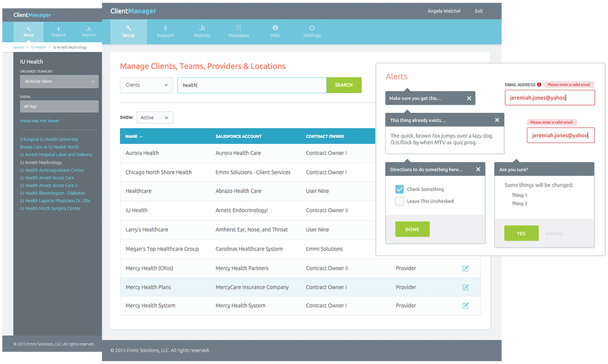The image size is (608, 364).
Task: Open the 'Show Inactive Teams' link
Action: pos(39,121)
